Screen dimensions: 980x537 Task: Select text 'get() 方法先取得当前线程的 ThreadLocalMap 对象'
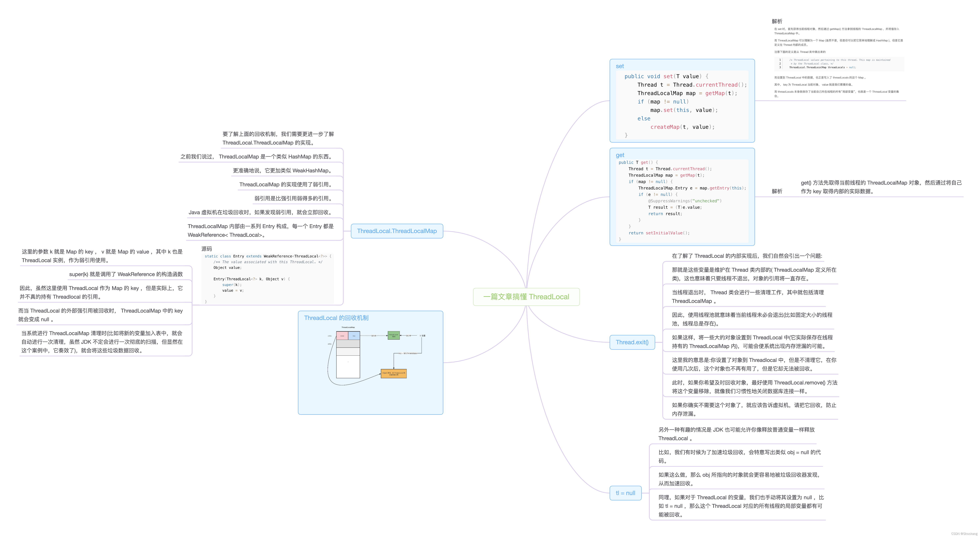click(x=860, y=183)
